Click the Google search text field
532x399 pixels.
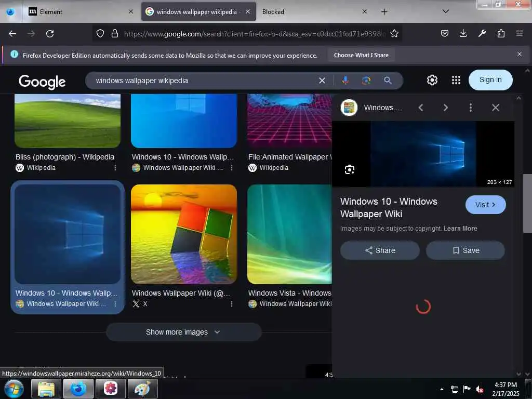[x=204, y=81]
